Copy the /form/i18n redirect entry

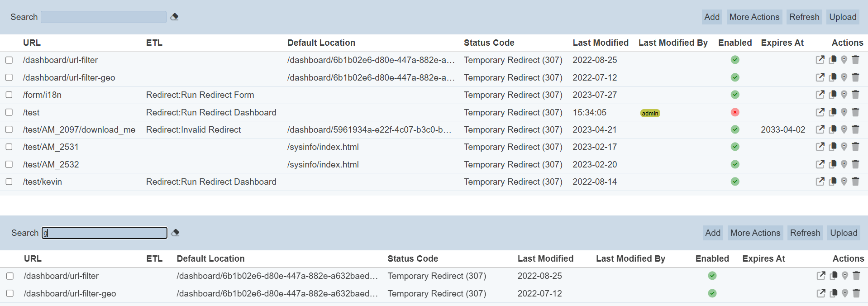[x=833, y=95]
